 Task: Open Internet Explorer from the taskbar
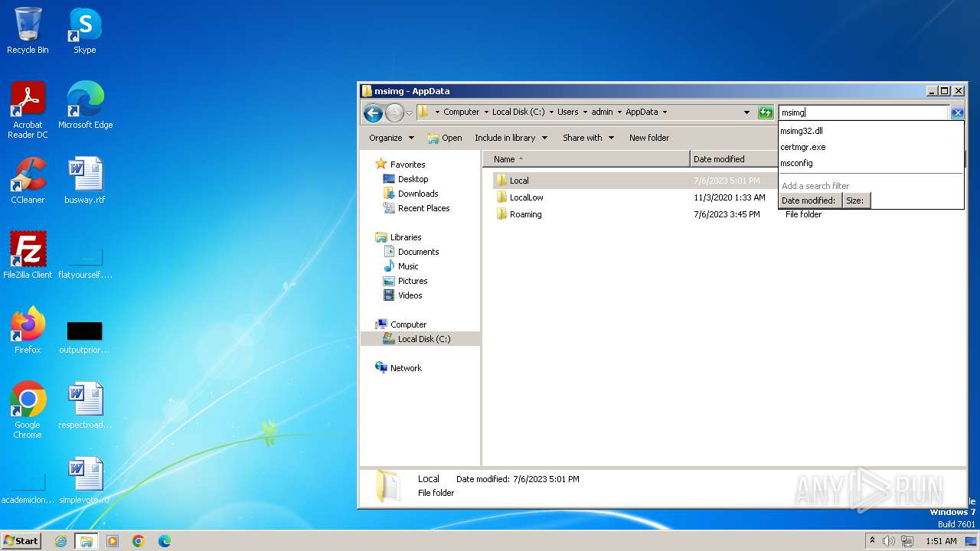[x=61, y=541]
